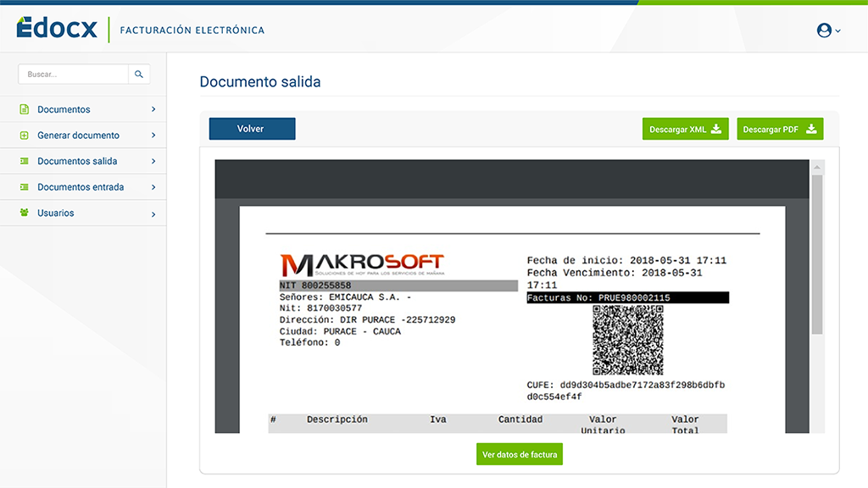Click the Valor Unitario column header
The height and width of the screenshot is (488, 868).
click(603, 424)
